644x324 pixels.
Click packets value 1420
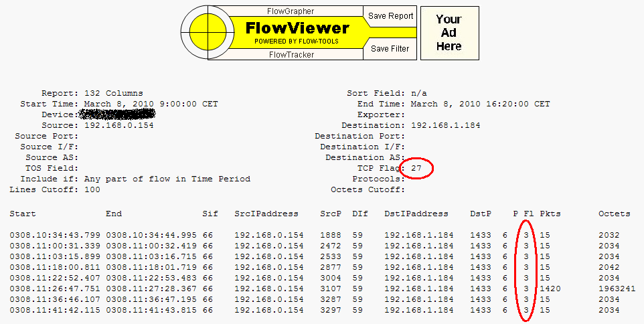click(x=550, y=289)
